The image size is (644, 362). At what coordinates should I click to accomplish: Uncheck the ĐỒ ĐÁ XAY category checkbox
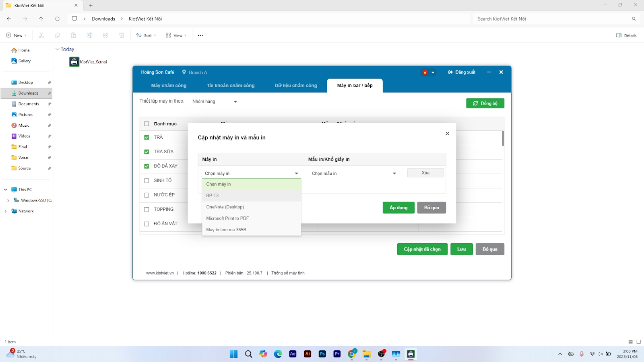click(147, 166)
